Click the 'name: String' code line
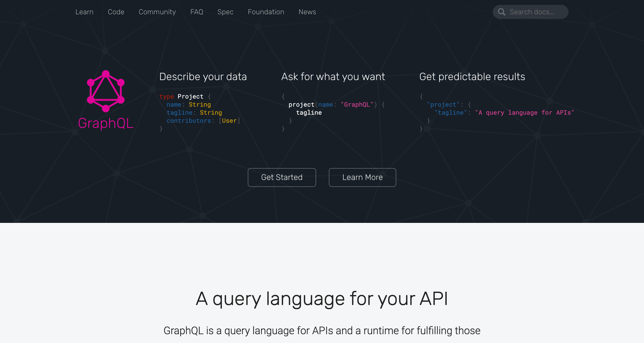This screenshot has height=343, width=644. coord(189,105)
